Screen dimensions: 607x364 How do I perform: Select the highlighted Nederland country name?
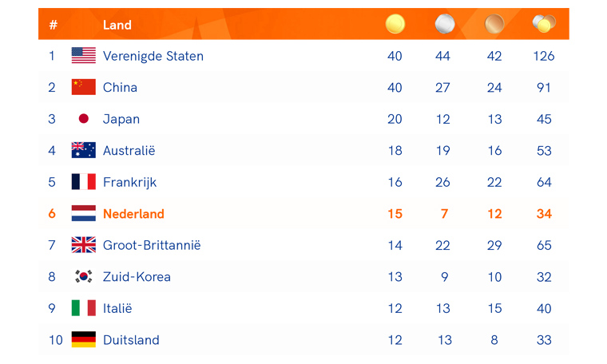click(133, 214)
